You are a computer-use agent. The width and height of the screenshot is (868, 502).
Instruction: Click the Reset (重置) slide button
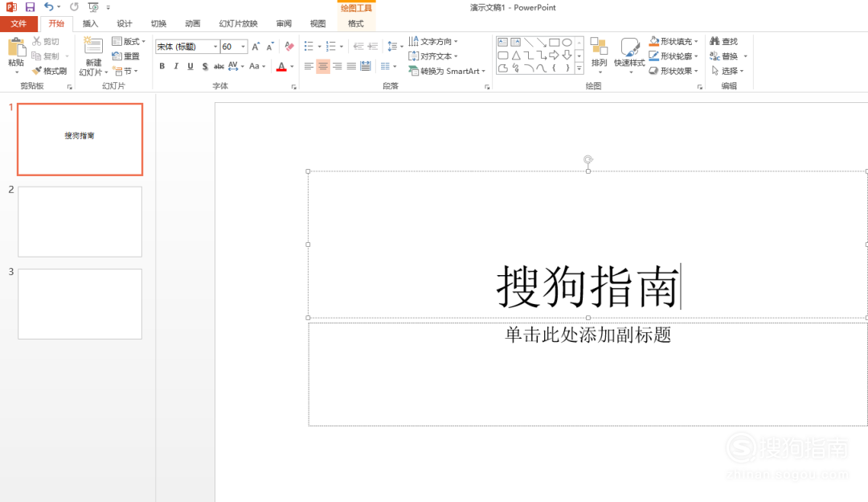[x=125, y=56]
